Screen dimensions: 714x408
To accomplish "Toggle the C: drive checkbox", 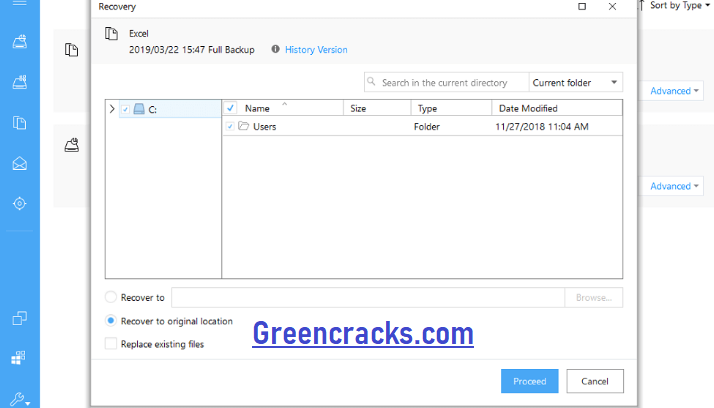I will [x=125, y=109].
